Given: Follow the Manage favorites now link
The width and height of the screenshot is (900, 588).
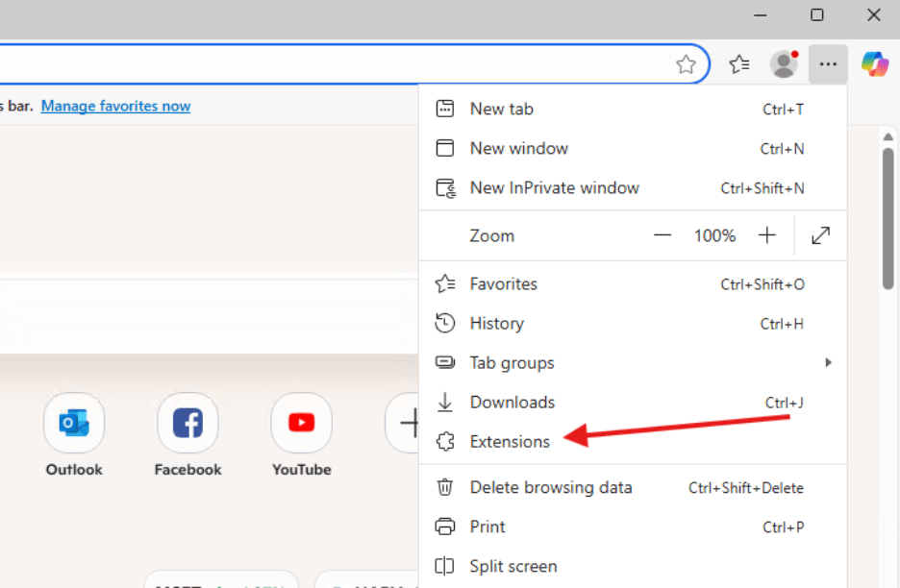Looking at the screenshot, I should point(115,106).
